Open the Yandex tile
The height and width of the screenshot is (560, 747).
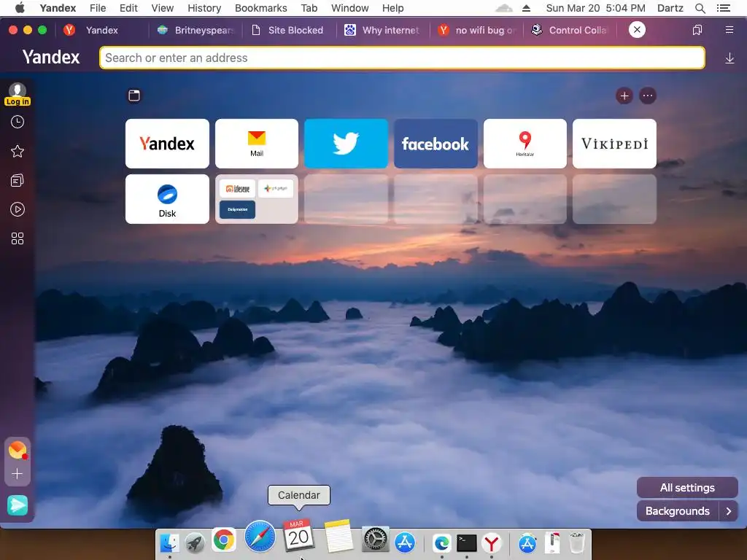[167, 144]
